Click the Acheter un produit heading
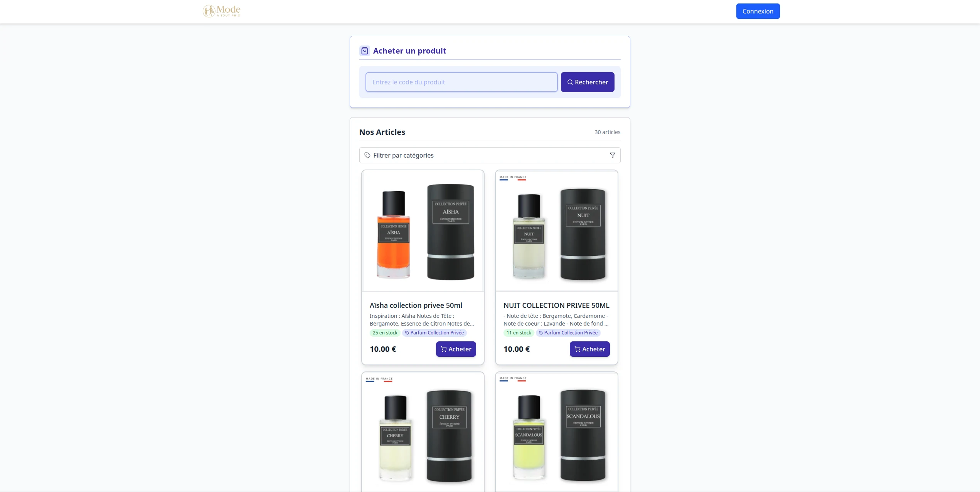The height and width of the screenshot is (492, 980). pyautogui.click(x=409, y=51)
